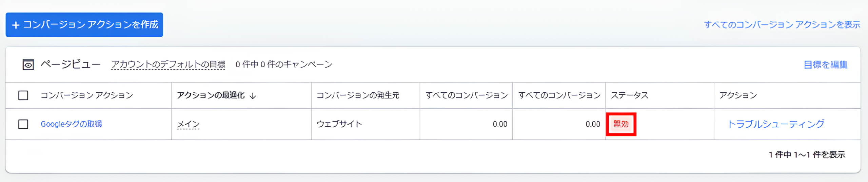Viewport: 868px width, 182px height.
Task: Click the ページビュー goal heading
Action: click(71, 64)
